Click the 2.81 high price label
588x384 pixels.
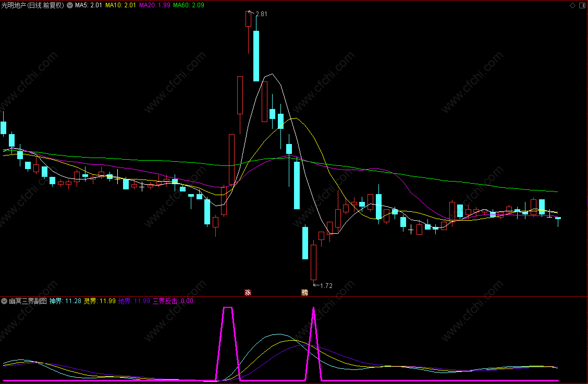(261, 14)
